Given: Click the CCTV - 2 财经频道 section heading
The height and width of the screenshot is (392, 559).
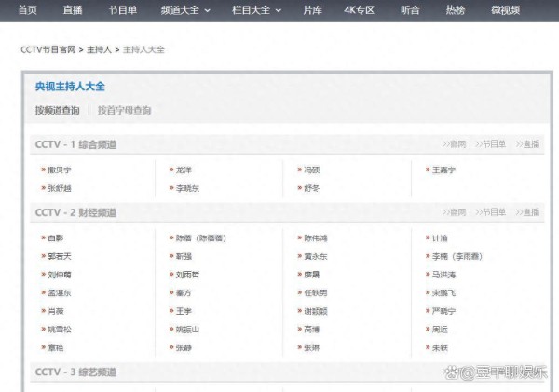Looking at the screenshot, I should 75,212.
